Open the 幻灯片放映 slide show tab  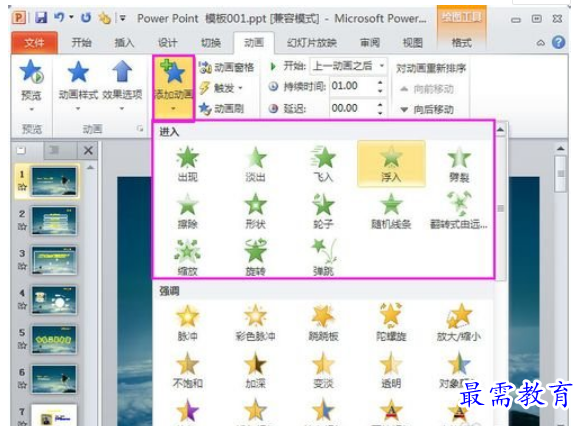coord(312,43)
